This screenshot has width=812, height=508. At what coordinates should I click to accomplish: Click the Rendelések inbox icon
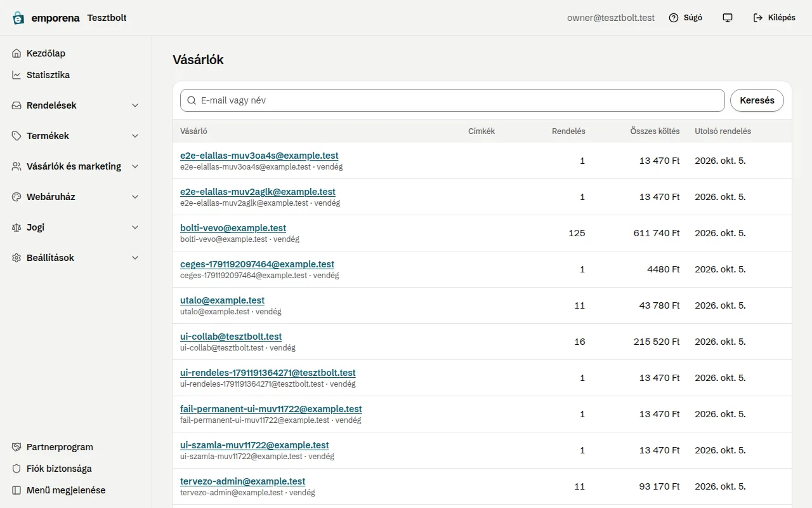tap(16, 105)
